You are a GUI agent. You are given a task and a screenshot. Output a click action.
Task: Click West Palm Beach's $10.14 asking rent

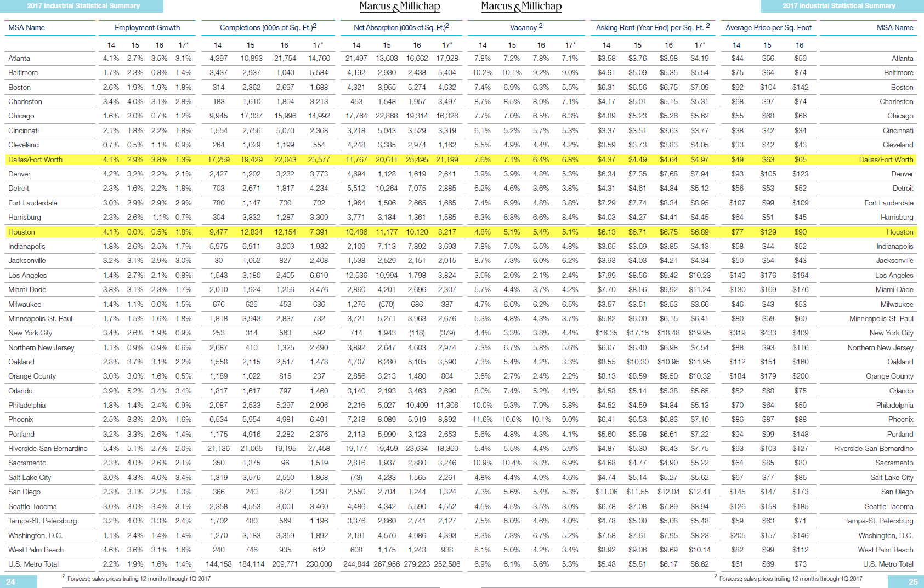click(700, 550)
